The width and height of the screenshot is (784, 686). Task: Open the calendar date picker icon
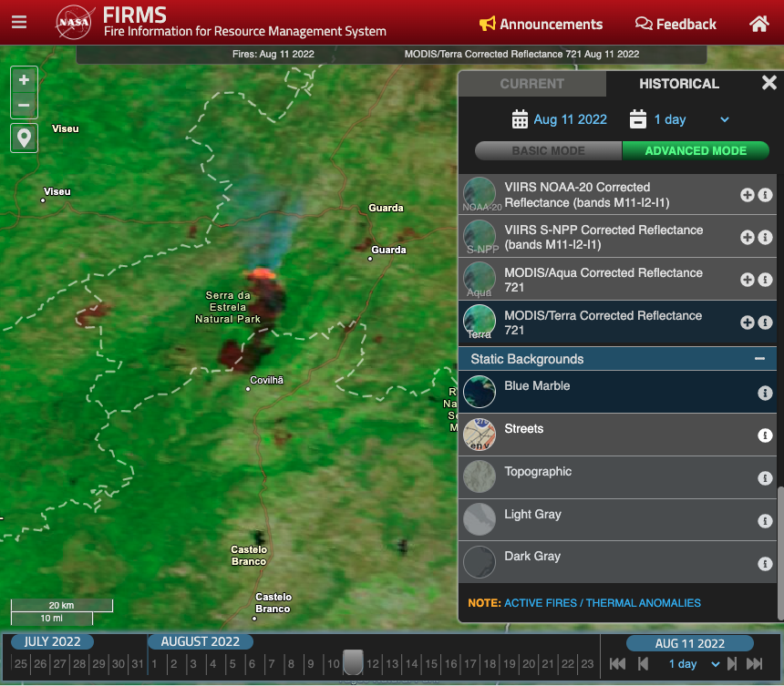coord(520,119)
